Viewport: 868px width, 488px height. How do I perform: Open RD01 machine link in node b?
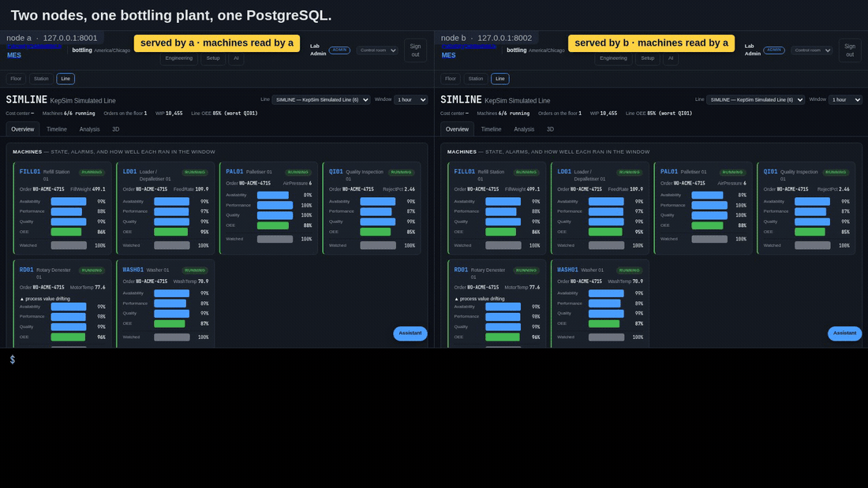click(461, 270)
